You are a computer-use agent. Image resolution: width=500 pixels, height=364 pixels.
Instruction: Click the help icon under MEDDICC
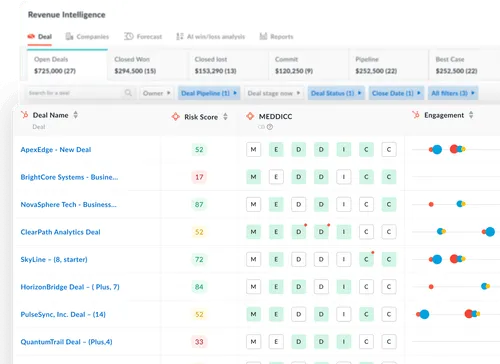(x=270, y=127)
